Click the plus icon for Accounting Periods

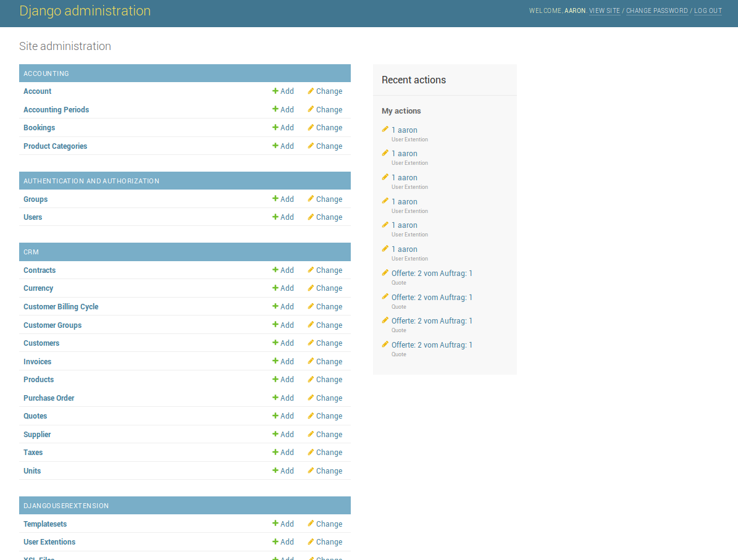pyautogui.click(x=275, y=109)
